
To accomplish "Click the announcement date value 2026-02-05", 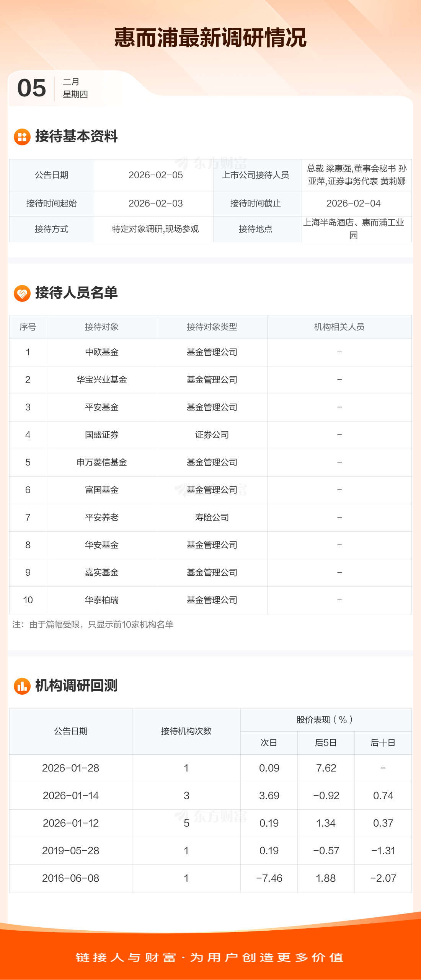I will click(x=156, y=175).
